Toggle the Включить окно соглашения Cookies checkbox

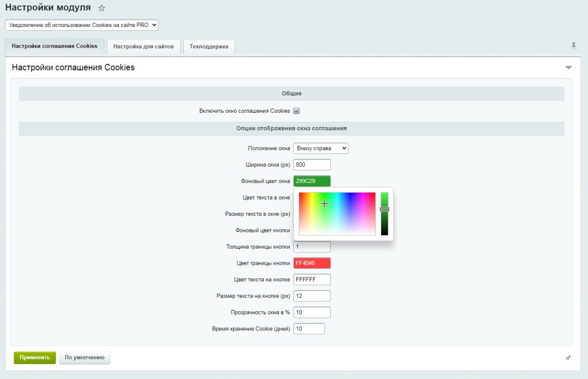(296, 111)
